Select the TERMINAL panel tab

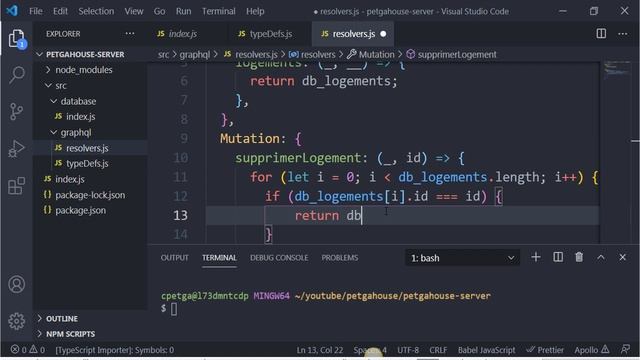(x=219, y=258)
